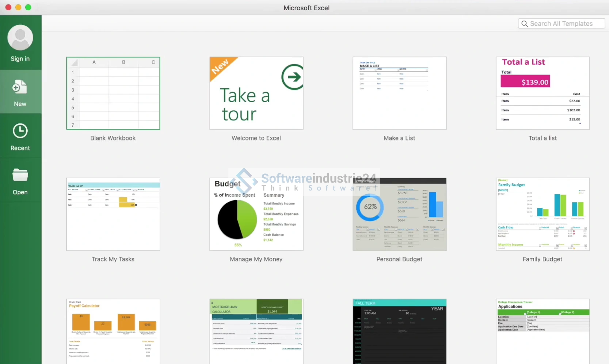Choose the College Comparison Tracker template
This screenshot has width=609, height=364.
pos(543,331)
